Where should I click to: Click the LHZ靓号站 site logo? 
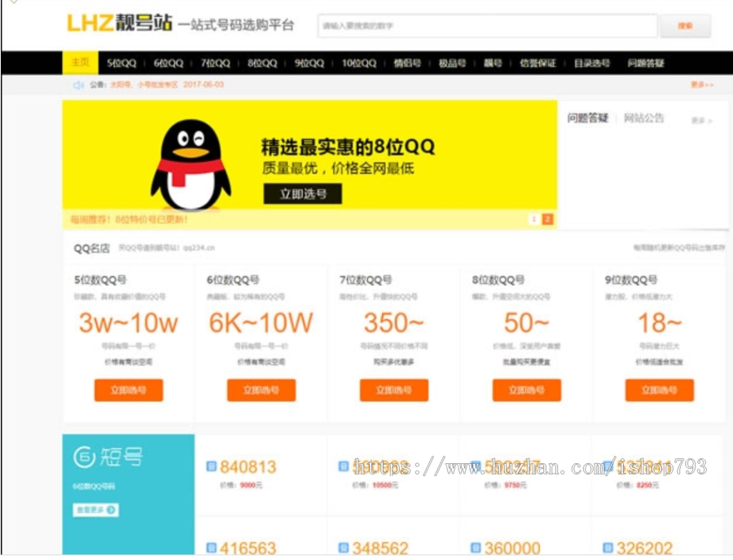tap(120, 23)
